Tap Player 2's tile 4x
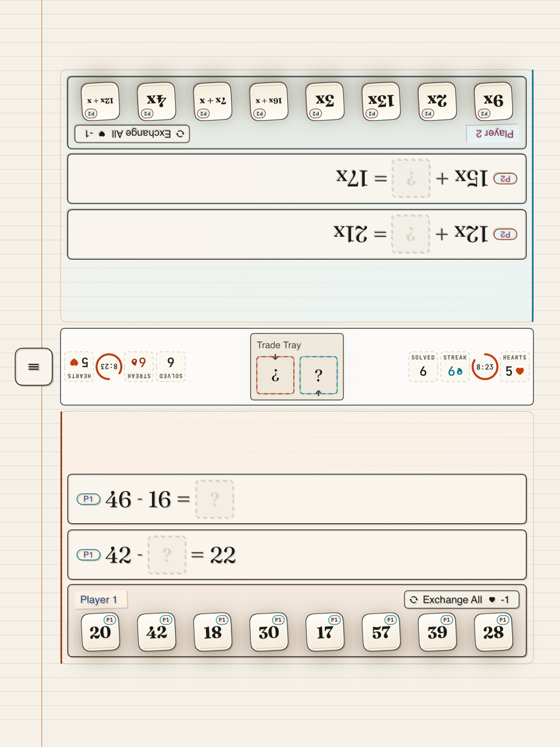Screen dimensions: 560x747 (156, 101)
